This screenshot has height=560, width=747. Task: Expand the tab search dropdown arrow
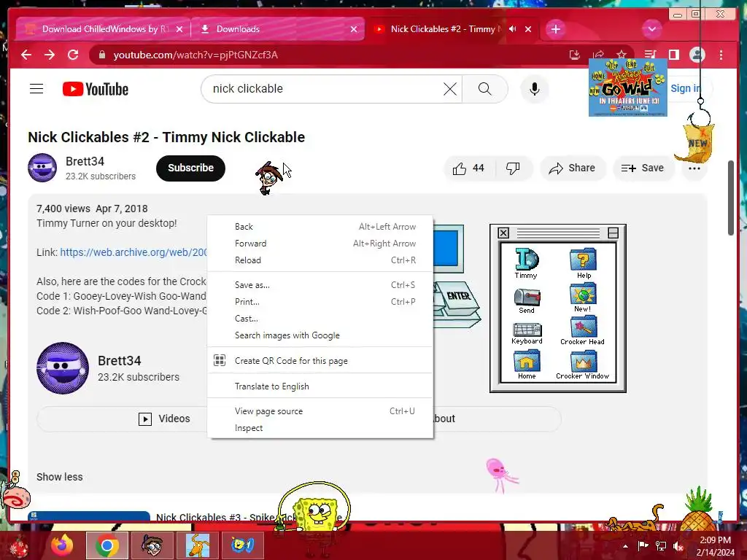651,29
